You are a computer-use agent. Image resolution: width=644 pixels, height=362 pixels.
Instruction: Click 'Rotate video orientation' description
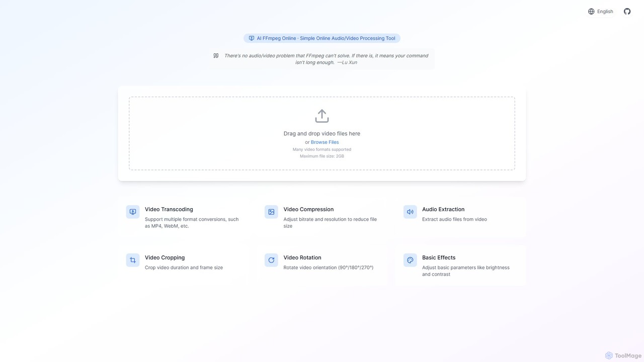[329, 267]
